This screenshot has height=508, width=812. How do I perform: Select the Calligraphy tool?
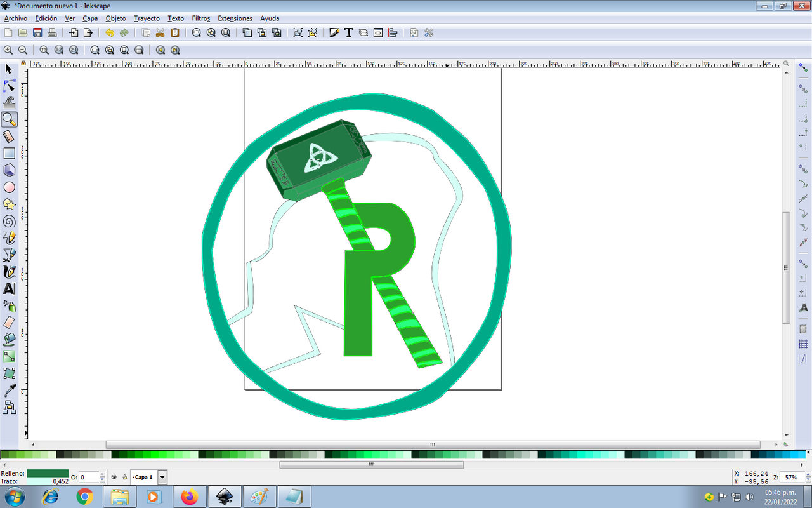tap(9, 272)
